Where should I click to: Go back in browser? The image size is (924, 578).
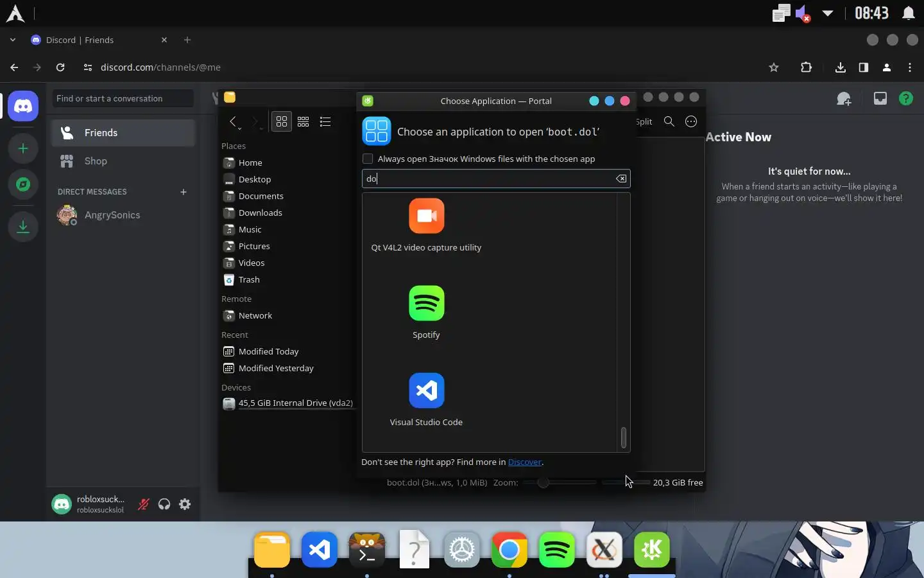click(x=14, y=67)
